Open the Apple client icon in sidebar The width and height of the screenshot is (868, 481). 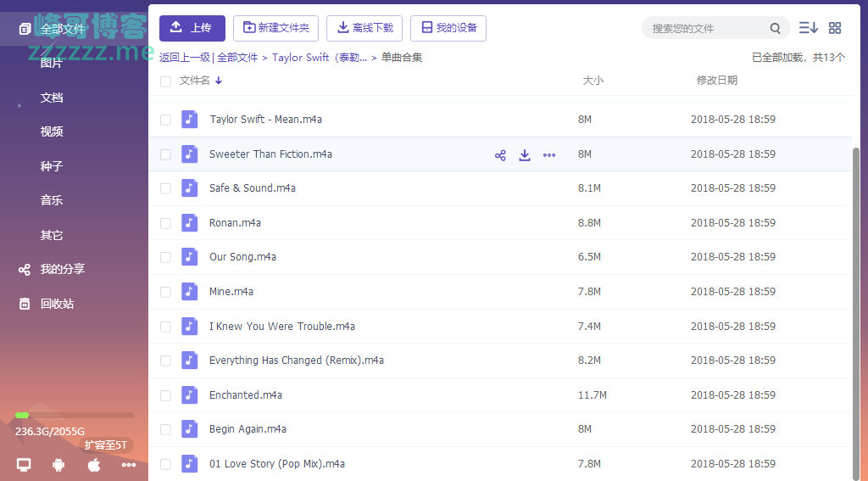tap(94, 464)
